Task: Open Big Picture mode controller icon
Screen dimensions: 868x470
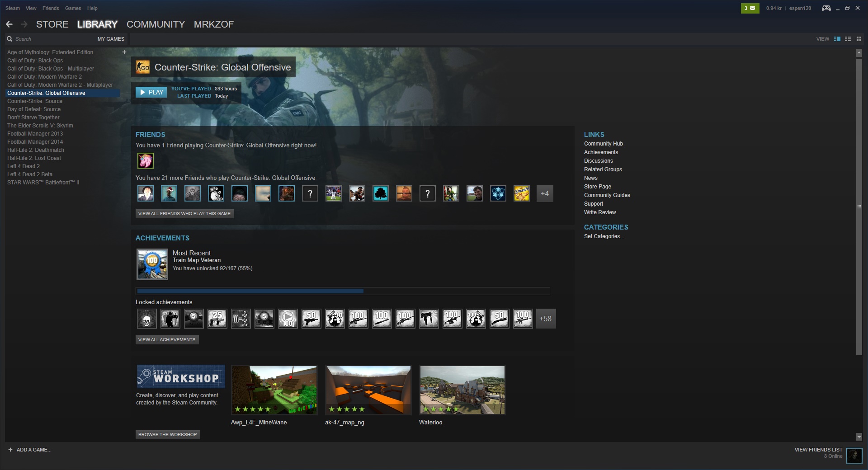Action: click(x=826, y=8)
